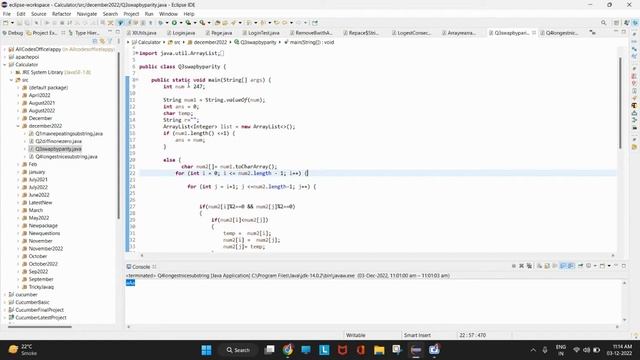Image resolution: width=640 pixels, height=360 pixels.
Task: Switch to the LoginTest.java editor tab
Action: [260, 33]
